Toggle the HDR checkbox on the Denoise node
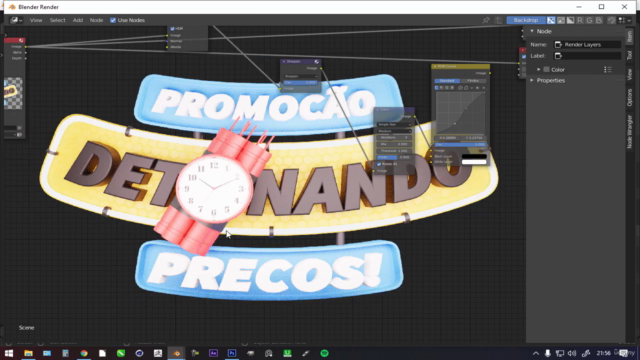Viewport: 640px width, 360px height. (172, 29)
